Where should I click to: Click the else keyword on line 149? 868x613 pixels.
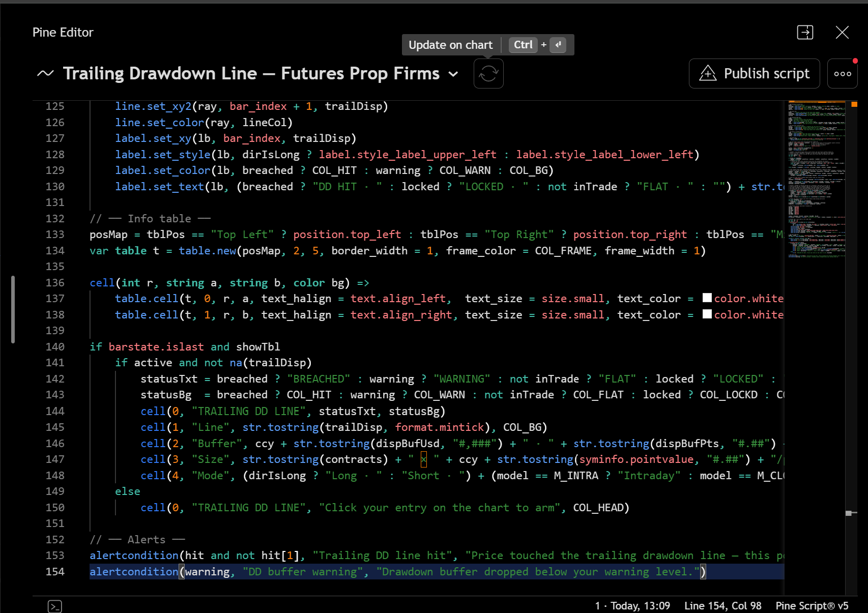(128, 491)
